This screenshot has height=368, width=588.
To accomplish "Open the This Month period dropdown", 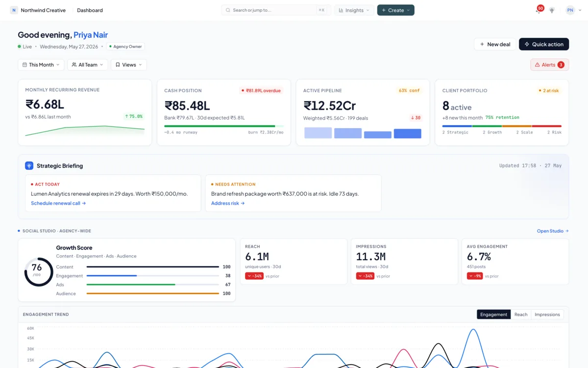I will pos(41,65).
